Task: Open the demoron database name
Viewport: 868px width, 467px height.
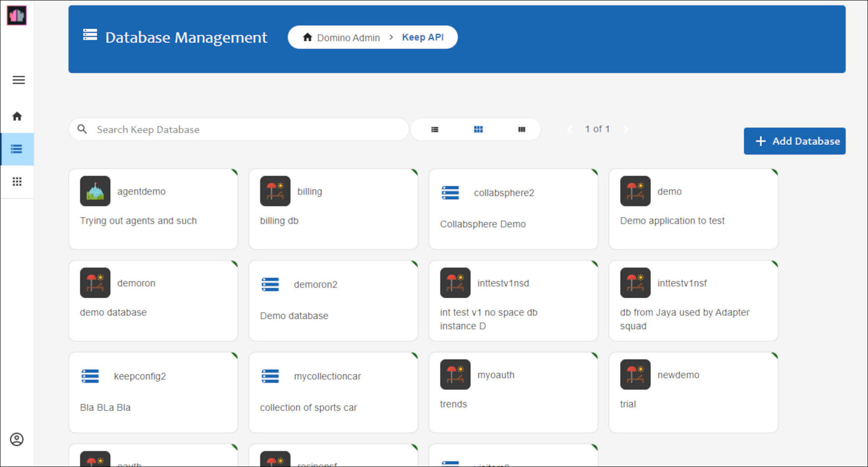Action: (136, 283)
